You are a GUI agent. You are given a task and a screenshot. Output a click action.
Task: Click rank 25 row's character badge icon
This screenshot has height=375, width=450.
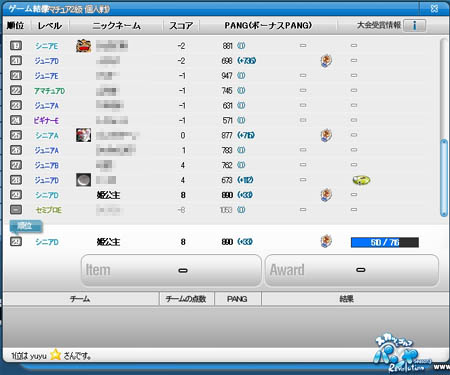coord(326,135)
